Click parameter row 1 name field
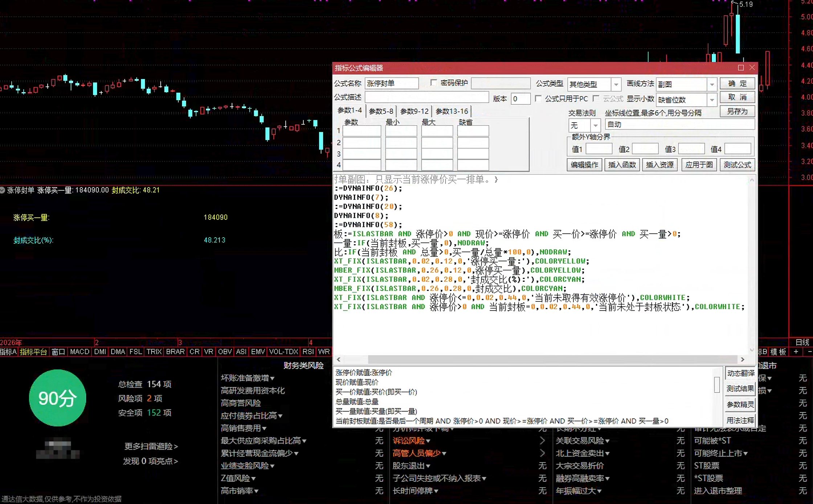The width and height of the screenshot is (813, 504). (x=362, y=131)
